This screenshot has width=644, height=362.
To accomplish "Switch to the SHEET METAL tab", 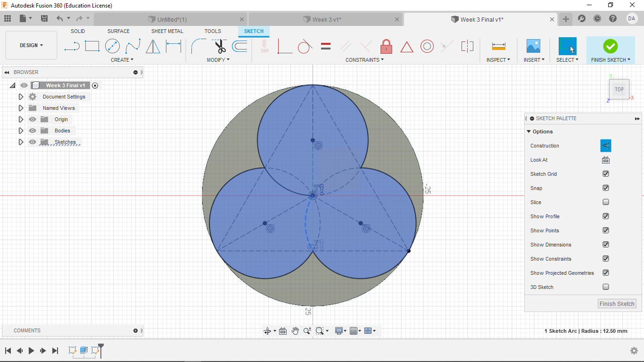I will tap(167, 31).
